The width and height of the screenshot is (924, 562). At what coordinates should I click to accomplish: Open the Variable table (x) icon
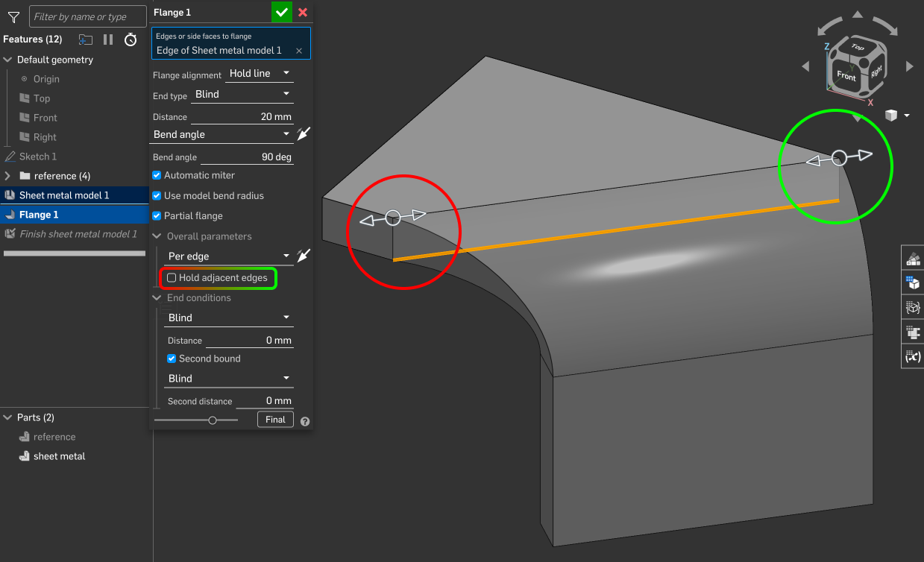(x=913, y=356)
